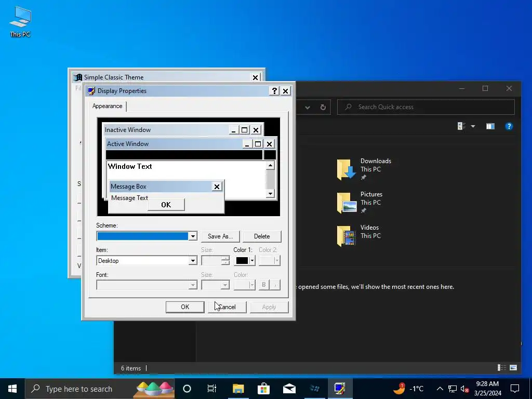Viewport: 532px width, 399px height.
Task: Open the Scheme dropdown
Action: click(x=192, y=236)
